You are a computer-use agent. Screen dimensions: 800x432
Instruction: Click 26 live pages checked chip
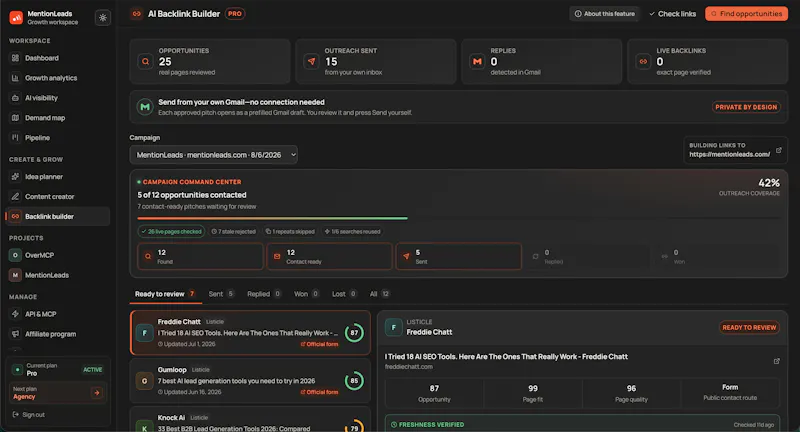(171, 232)
